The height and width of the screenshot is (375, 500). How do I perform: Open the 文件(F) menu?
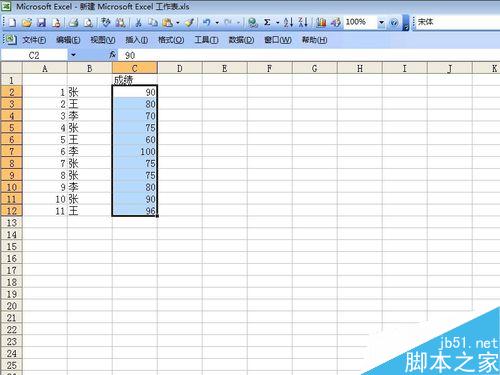click(x=34, y=40)
